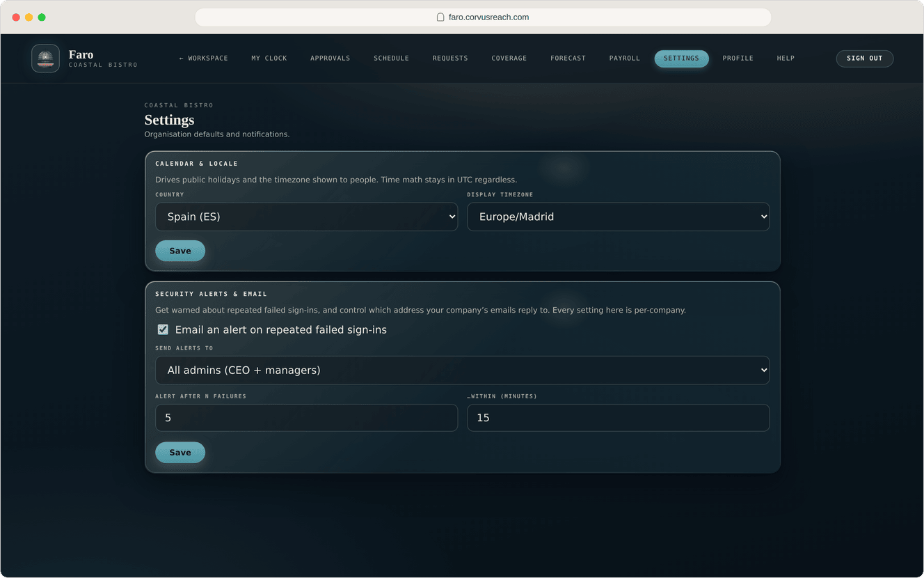View the Coverage page
This screenshot has width=924, height=578.
pos(509,58)
